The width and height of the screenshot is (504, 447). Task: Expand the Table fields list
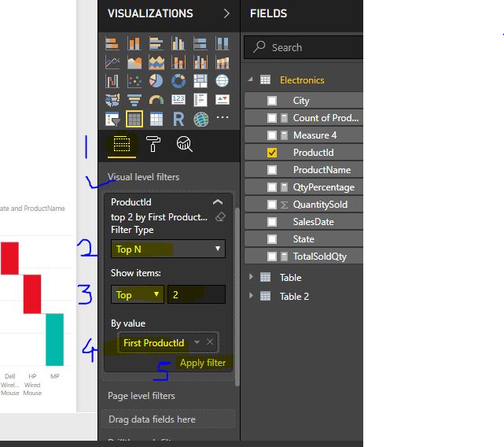coord(251,277)
